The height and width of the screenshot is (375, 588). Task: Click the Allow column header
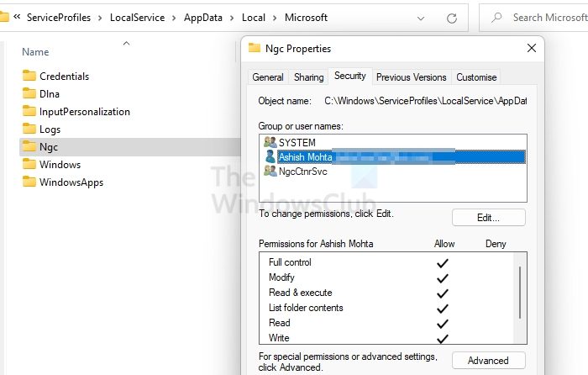click(444, 244)
